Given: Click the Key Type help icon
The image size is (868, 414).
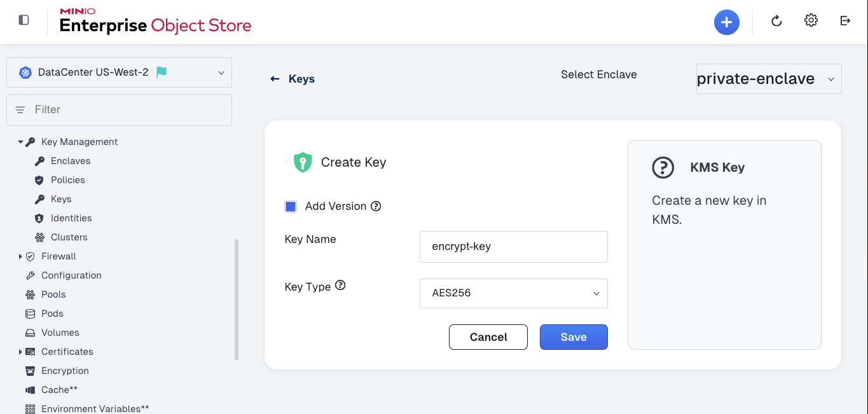Looking at the screenshot, I should click(x=340, y=286).
